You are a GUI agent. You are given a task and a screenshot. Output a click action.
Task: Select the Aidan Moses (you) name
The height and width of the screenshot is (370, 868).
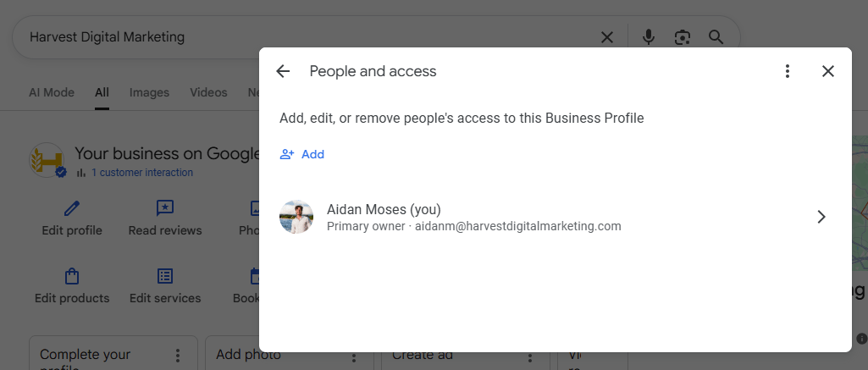click(x=384, y=210)
